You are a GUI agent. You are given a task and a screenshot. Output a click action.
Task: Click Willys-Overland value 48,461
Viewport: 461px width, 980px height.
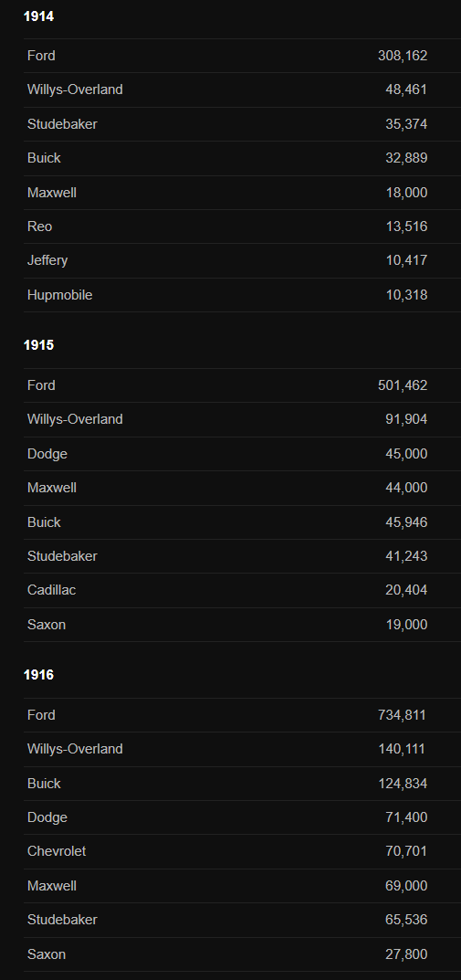[x=406, y=90]
